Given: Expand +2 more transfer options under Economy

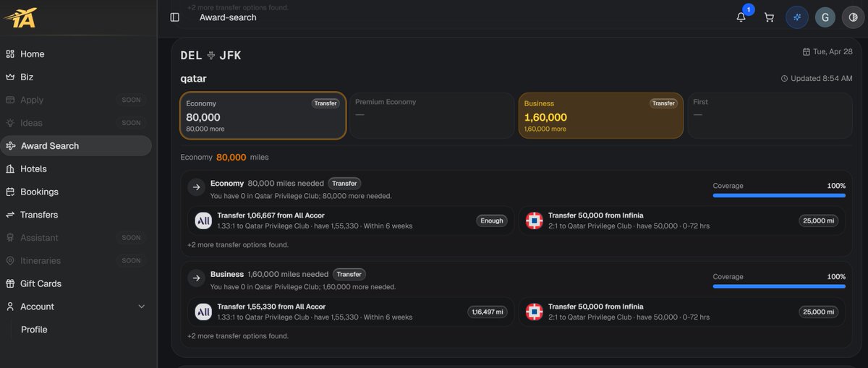Looking at the screenshot, I should pyautogui.click(x=238, y=245).
